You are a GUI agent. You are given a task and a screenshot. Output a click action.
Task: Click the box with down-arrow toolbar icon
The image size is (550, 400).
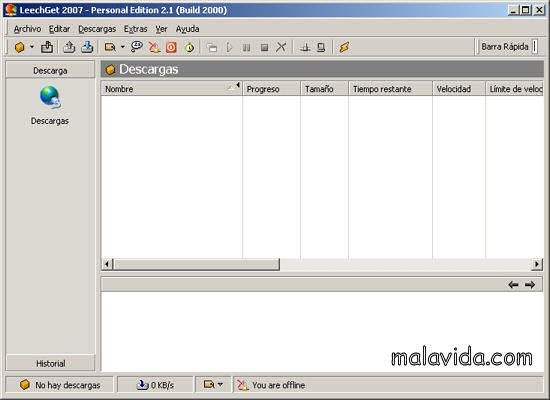[47, 47]
